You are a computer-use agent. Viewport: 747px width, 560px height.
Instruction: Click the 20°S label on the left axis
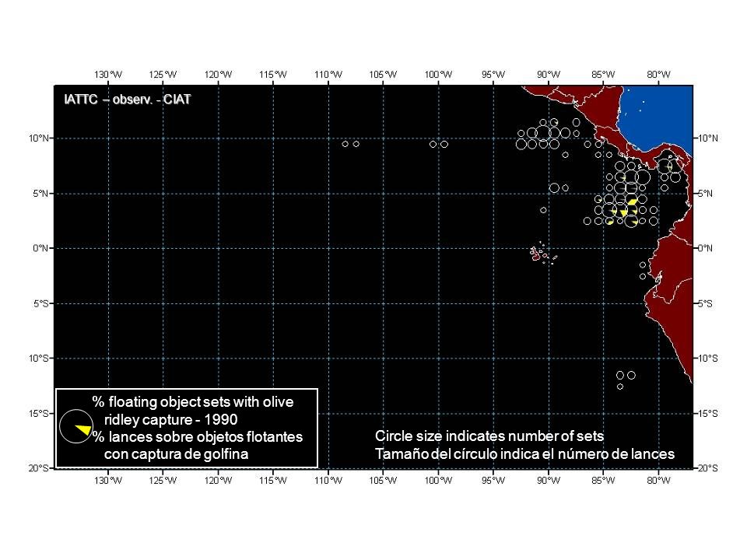click(39, 468)
